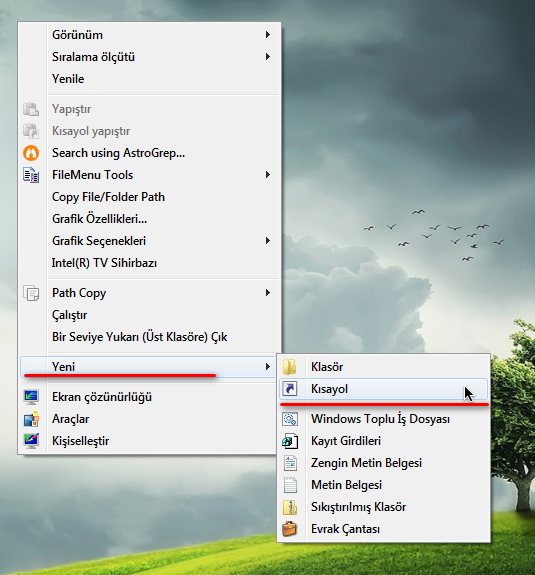
Task: Click the Zengin Metin Belgesi document icon
Action: pos(290,463)
